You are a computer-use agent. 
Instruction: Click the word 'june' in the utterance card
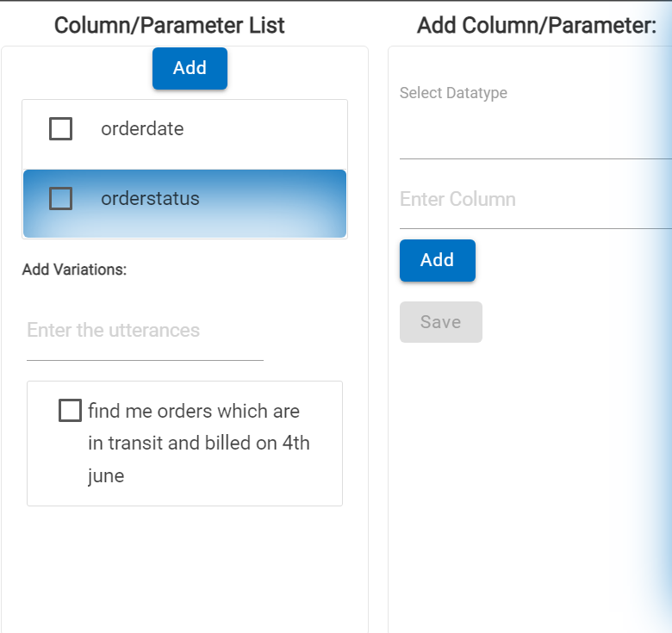[x=106, y=475]
